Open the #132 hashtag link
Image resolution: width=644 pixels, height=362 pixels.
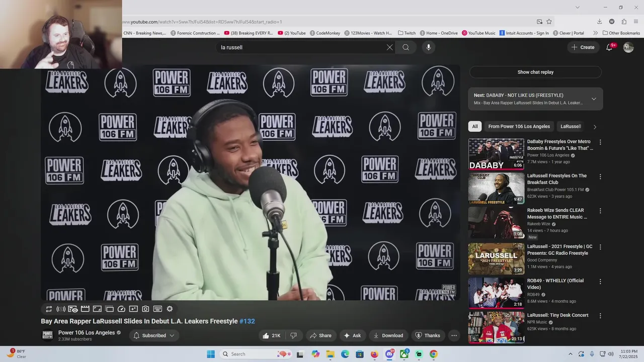click(247, 321)
